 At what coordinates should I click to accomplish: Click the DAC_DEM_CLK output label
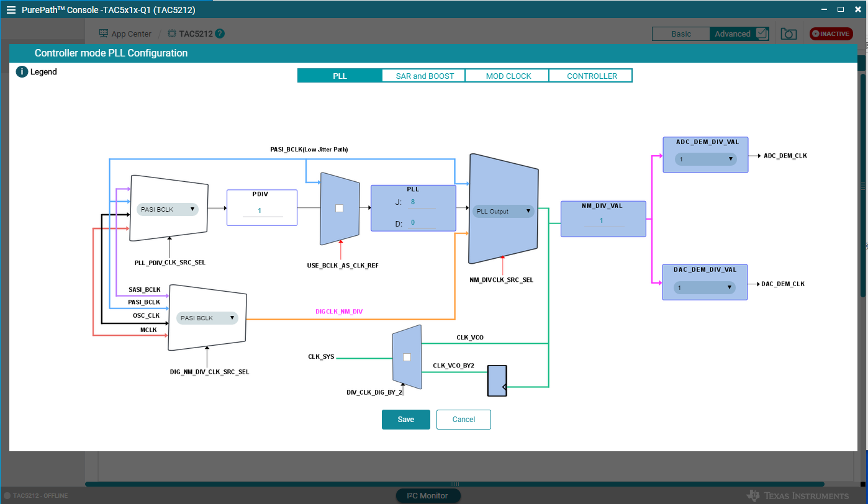(x=783, y=284)
